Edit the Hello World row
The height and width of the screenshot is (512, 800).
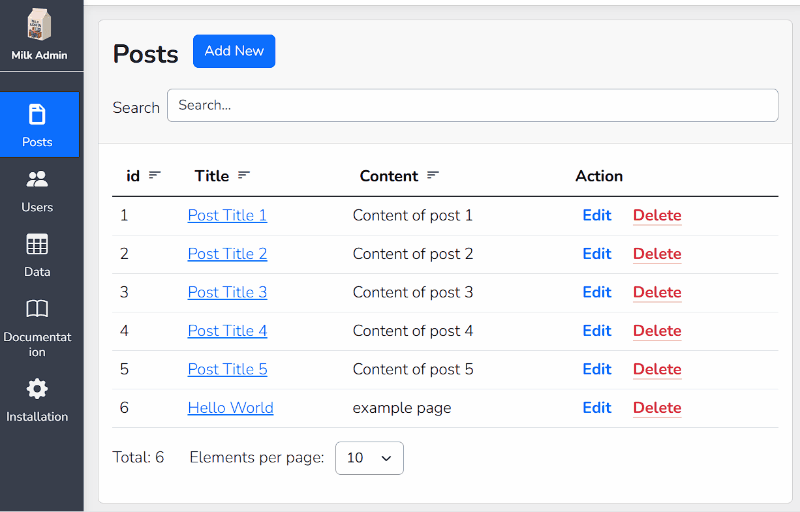(x=597, y=408)
